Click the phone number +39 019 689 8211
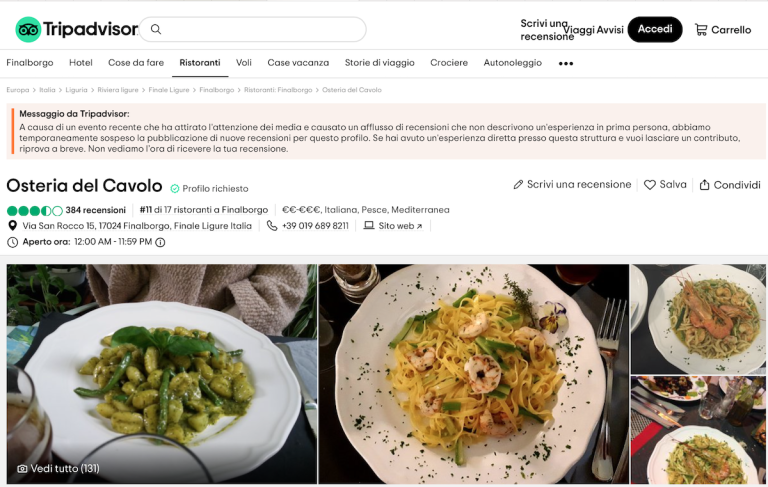Image resolution: width=768 pixels, height=487 pixels. coord(315,226)
